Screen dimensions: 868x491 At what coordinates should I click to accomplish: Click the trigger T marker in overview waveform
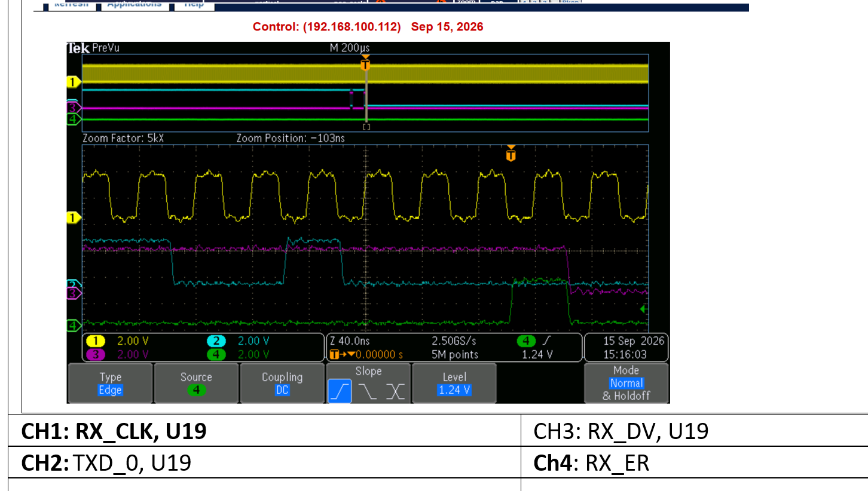tap(366, 63)
